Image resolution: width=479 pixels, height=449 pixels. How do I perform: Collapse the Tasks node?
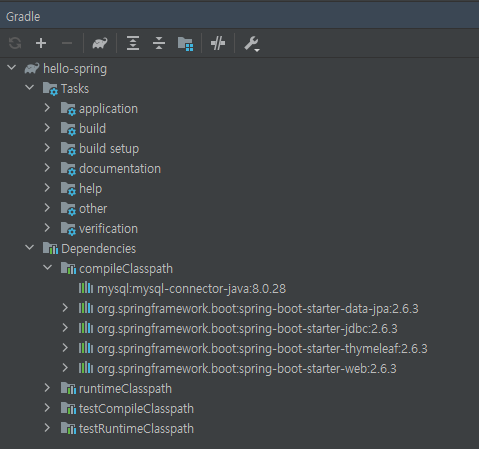[30, 88]
